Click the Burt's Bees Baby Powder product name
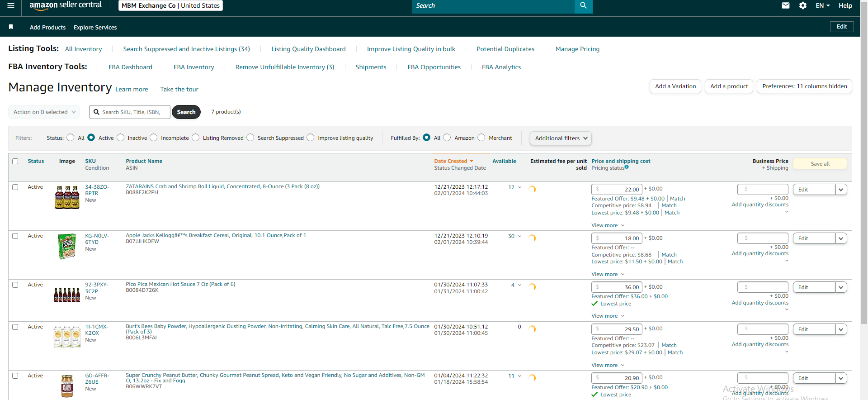868x400 pixels. click(278, 329)
